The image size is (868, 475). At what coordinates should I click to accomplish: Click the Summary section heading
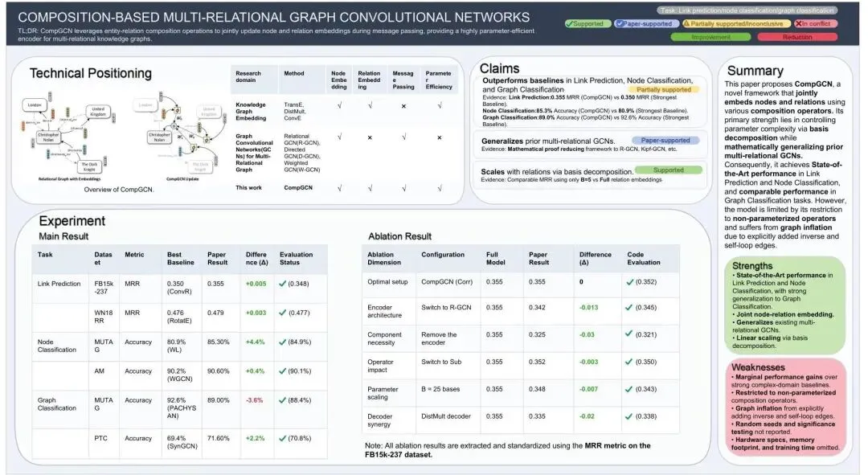coord(755,71)
